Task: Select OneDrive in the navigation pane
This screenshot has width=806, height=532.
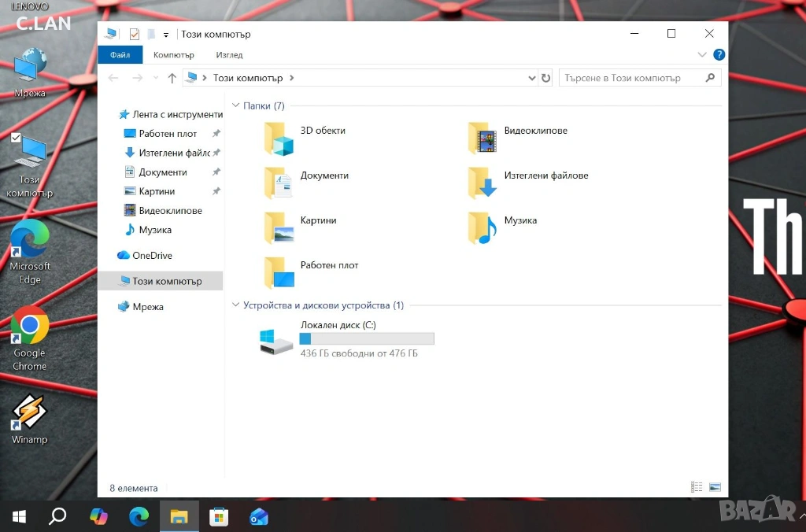Action: click(152, 256)
